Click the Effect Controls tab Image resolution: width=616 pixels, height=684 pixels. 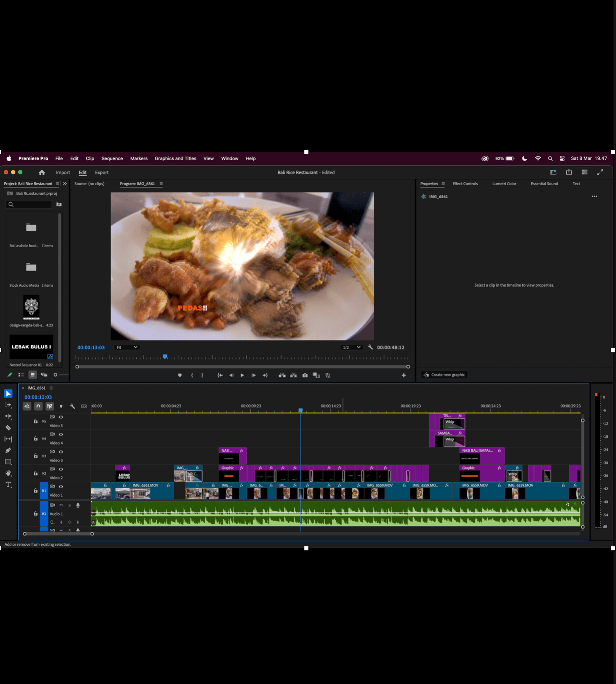pyautogui.click(x=466, y=183)
